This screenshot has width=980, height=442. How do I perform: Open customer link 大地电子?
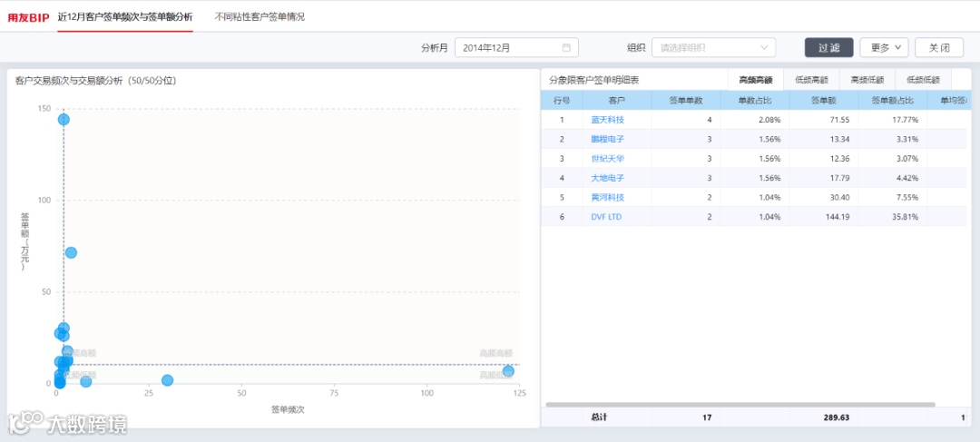pyautogui.click(x=607, y=178)
